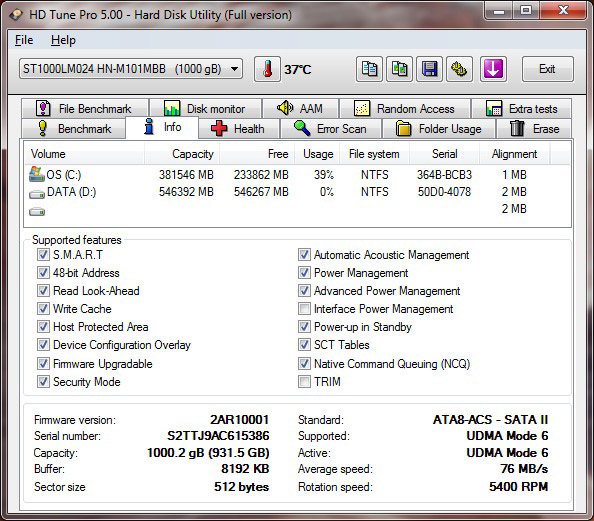Select the DATA (D:) volume row
Image resolution: width=594 pixels, height=521 pixels.
297,192
